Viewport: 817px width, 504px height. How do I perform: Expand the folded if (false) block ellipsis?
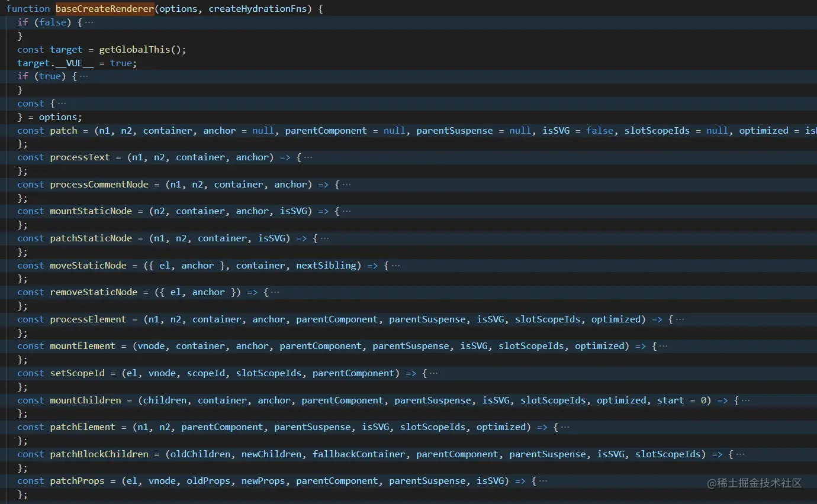click(x=89, y=22)
